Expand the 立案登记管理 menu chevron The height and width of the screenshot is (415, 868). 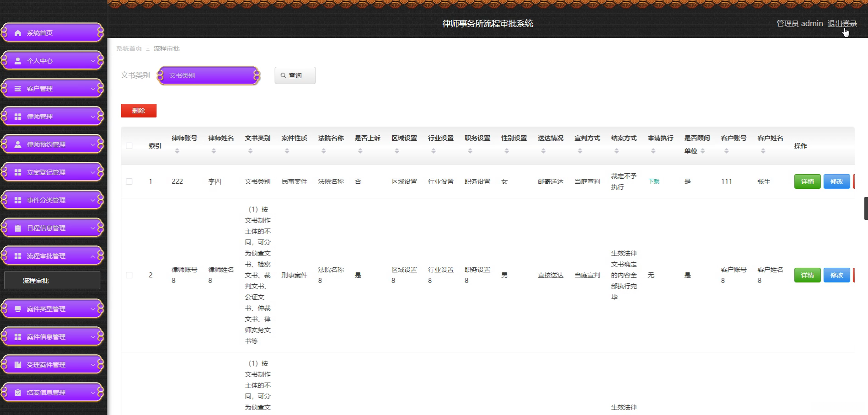[x=93, y=172]
